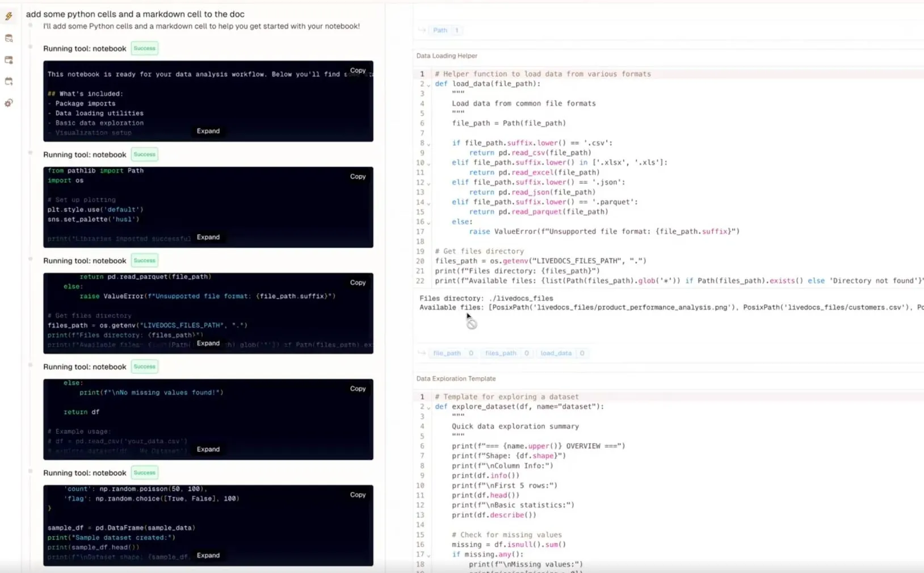Copy the first notebook tool output
This screenshot has height=573, width=924.
[358, 70]
